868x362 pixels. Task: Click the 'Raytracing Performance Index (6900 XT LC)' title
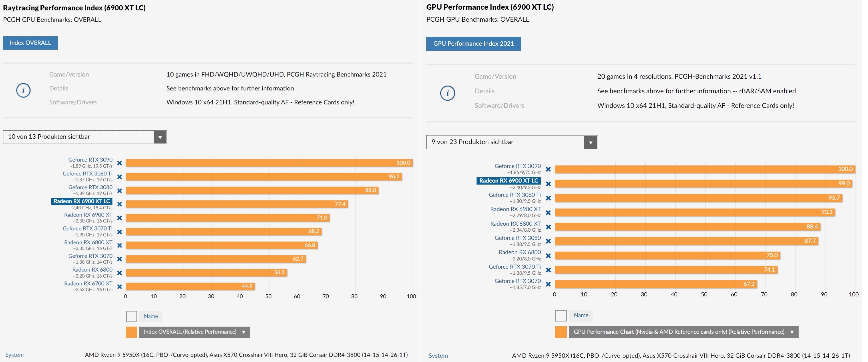(74, 8)
